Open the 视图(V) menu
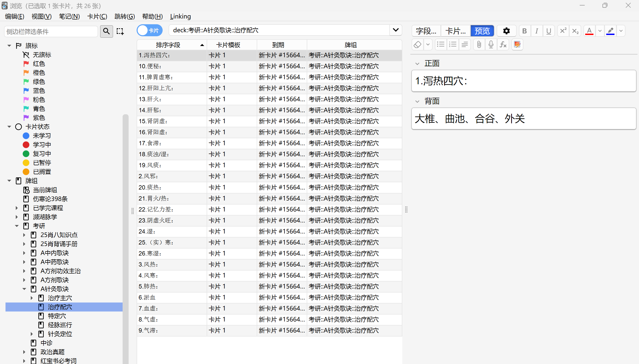The height and width of the screenshot is (364, 639). pyautogui.click(x=42, y=16)
